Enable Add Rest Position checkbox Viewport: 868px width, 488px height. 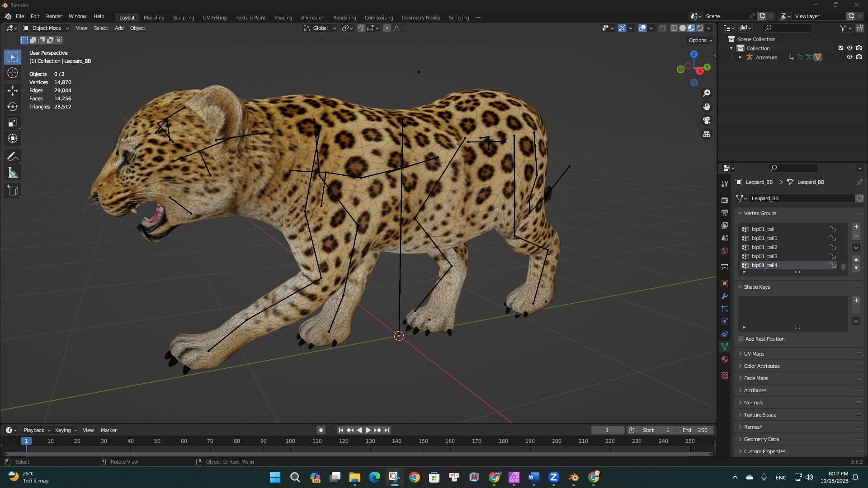tap(741, 339)
